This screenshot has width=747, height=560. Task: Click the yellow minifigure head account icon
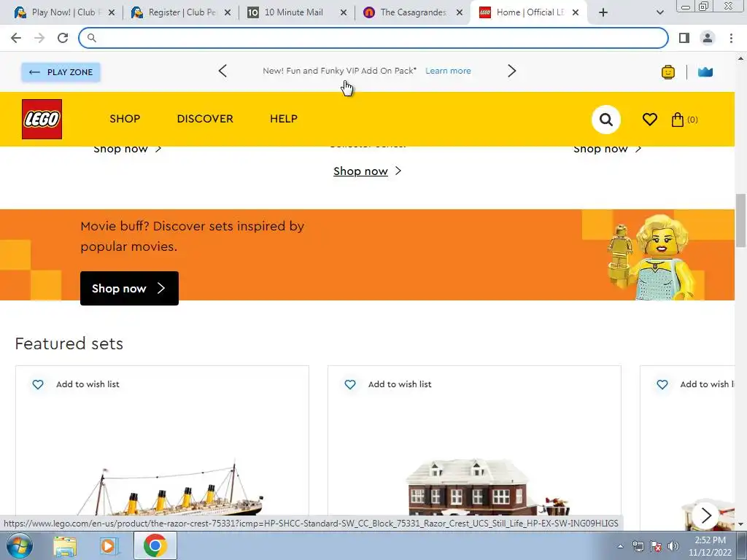pyautogui.click(x=668, y=72)
